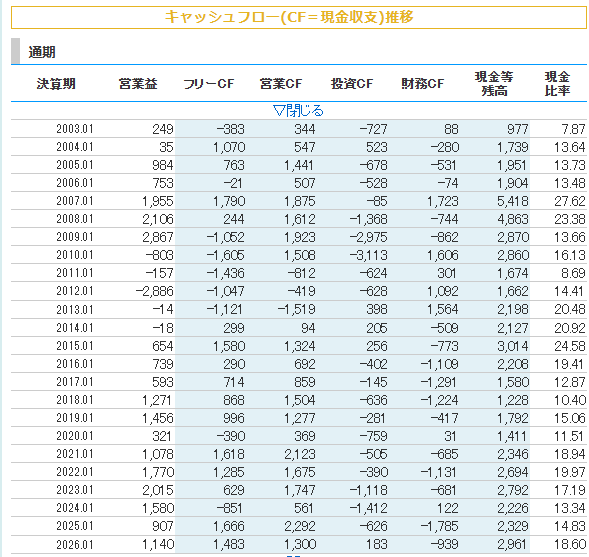Click 営業益 value 2,867 for 2009.01
The image size is (589, 557).
[158, 237]
